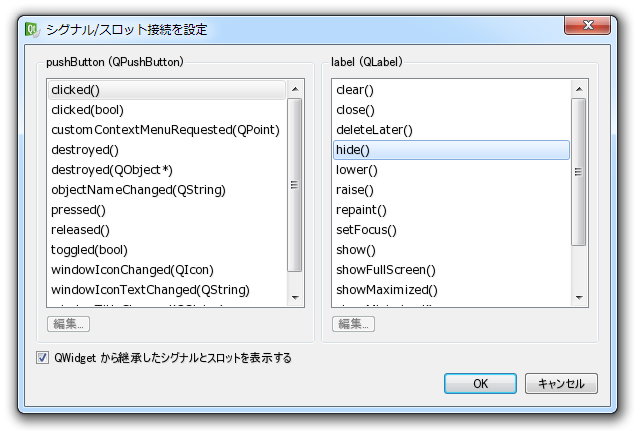The image size is (640, 431).
Task: Select the clear() slot
Action: pyautogui.click(x=451, y=90)
